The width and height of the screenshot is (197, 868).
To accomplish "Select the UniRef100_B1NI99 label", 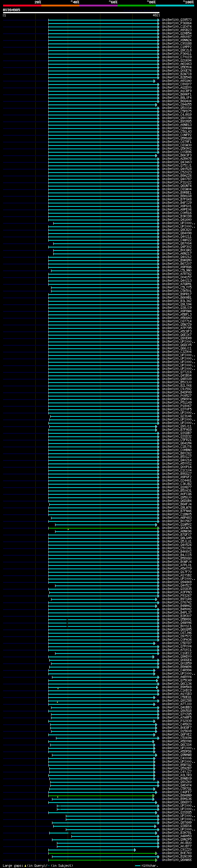I will (x=177, y=856).
